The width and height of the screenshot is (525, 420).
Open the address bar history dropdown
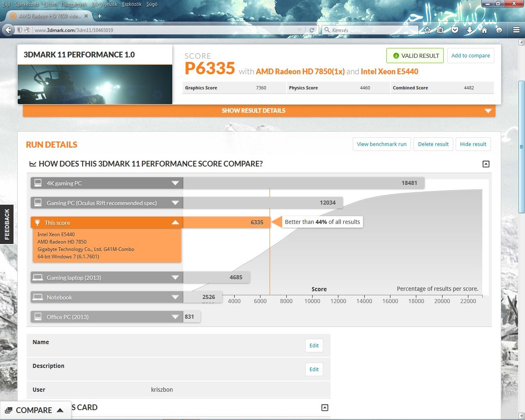tap(299, 30)
